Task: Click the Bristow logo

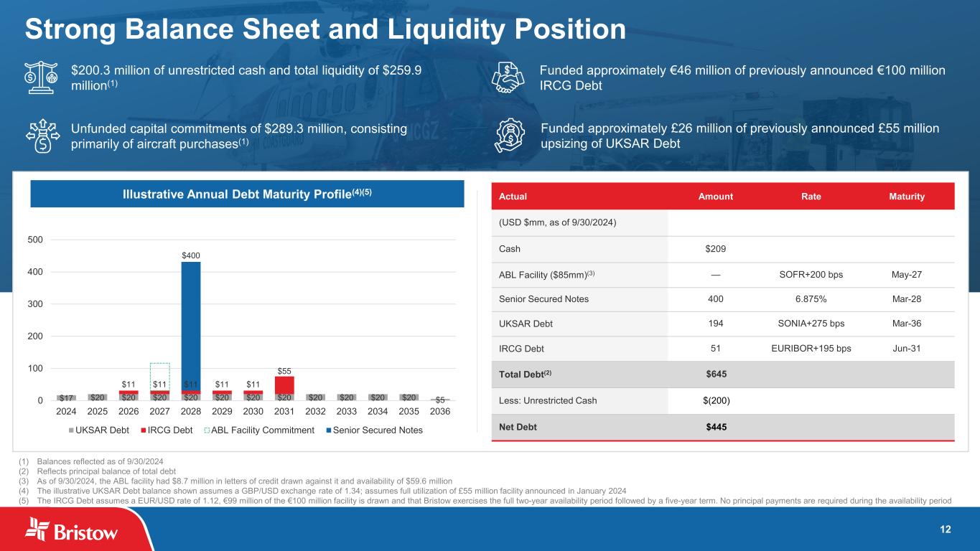Action: click(x=72, y=531)
